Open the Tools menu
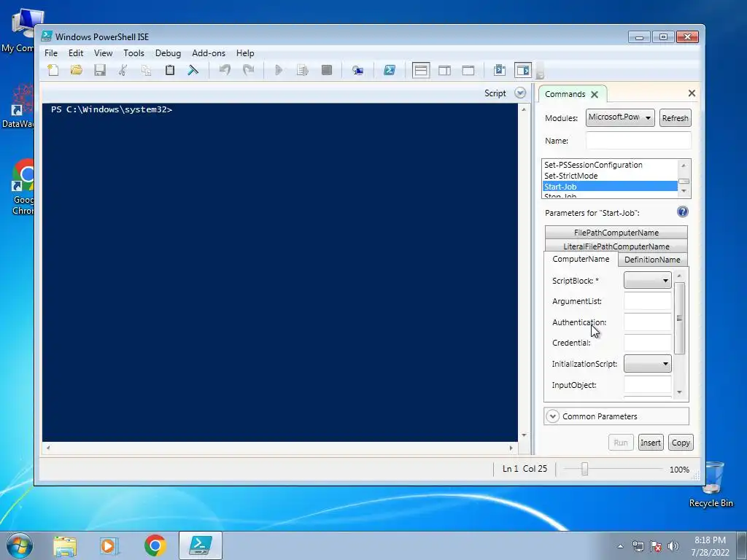747x560 pixels. click(133, 52)
